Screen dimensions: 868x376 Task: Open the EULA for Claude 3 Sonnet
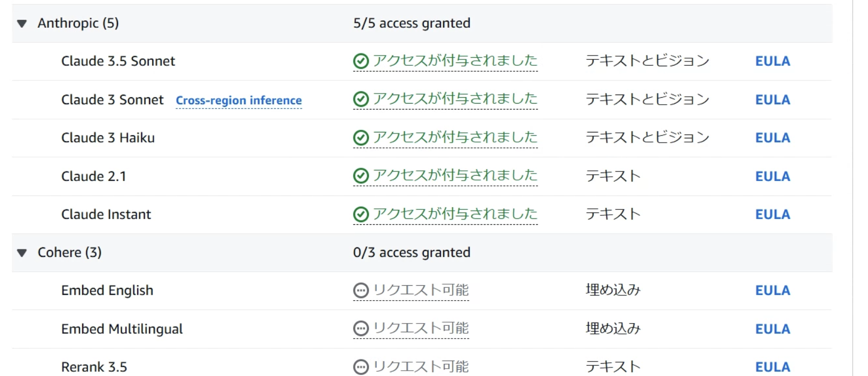pos(772,100)
